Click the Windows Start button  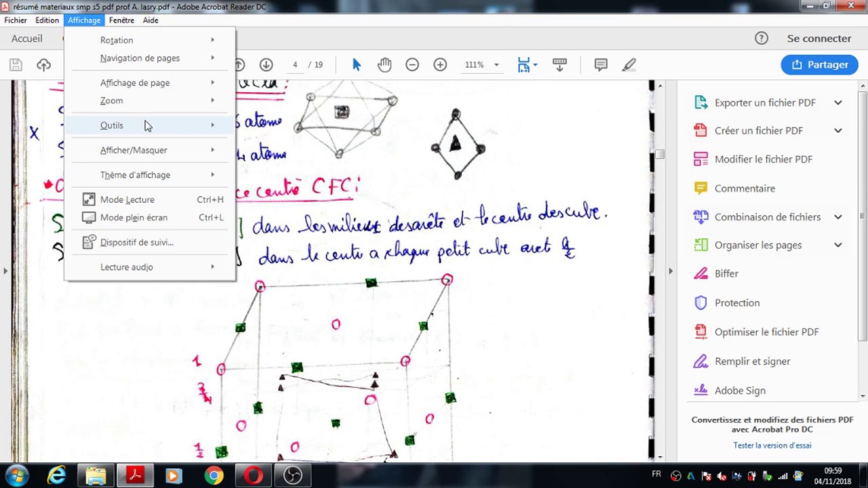[17, 476]
